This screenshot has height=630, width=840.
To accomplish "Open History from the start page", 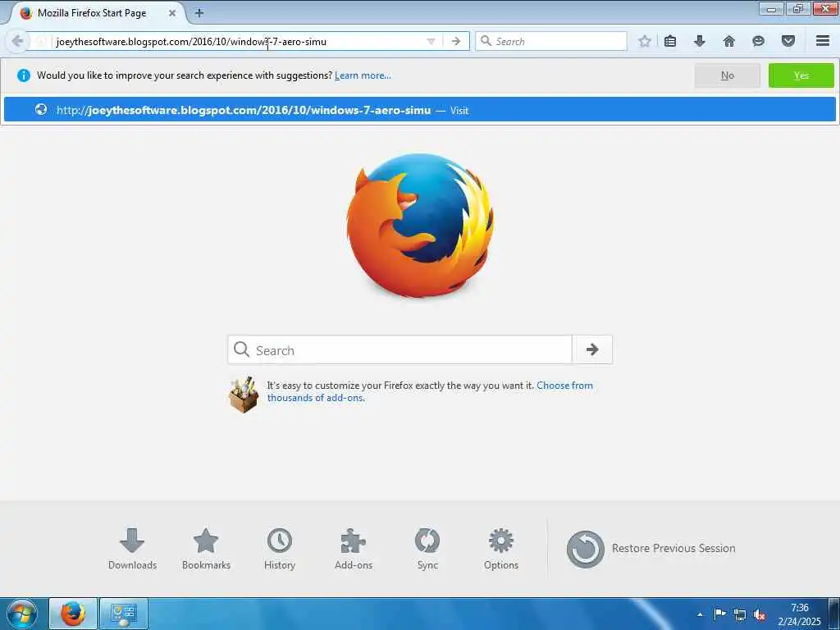I will click(x=280, y=549).
